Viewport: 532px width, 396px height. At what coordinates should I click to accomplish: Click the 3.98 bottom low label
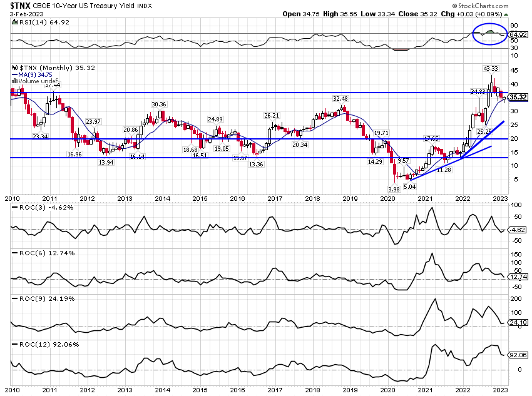click(394, 189)
